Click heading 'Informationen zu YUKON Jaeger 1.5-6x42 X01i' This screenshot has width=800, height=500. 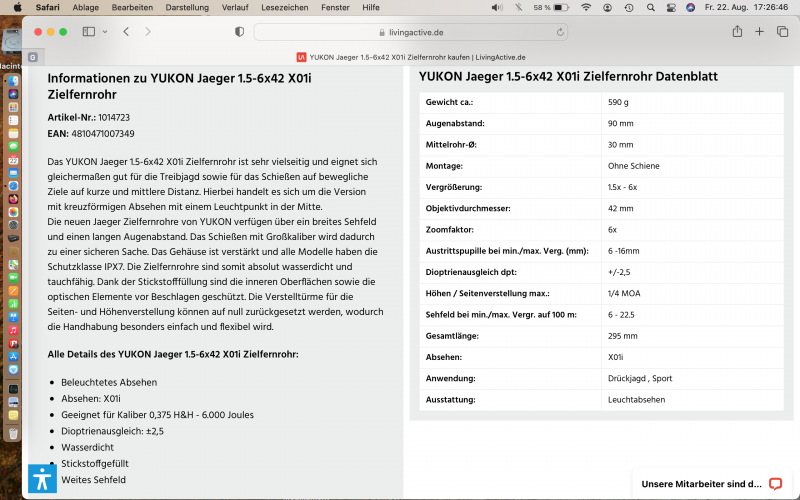(179, 86)
